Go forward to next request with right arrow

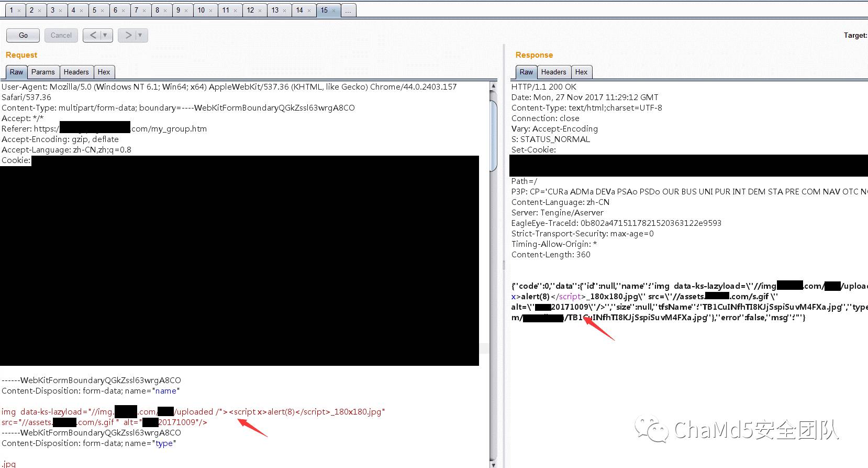[x=128, y=35]
